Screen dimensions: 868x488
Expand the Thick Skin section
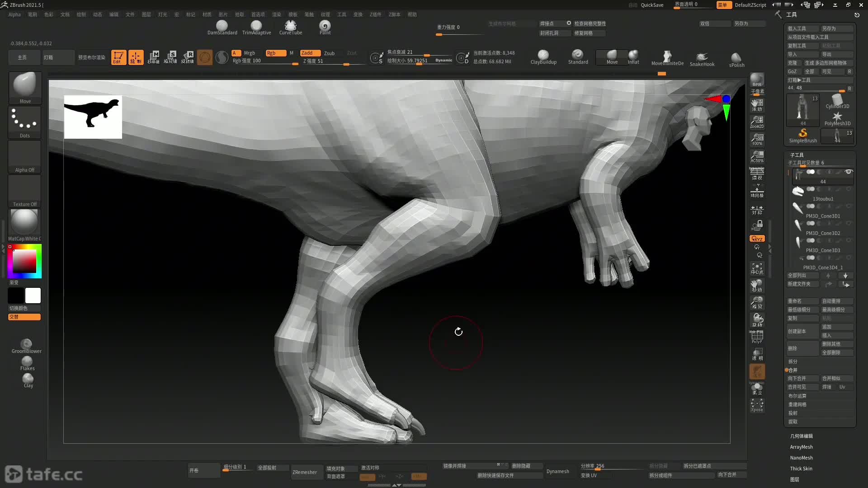click(x=801, y=469)
